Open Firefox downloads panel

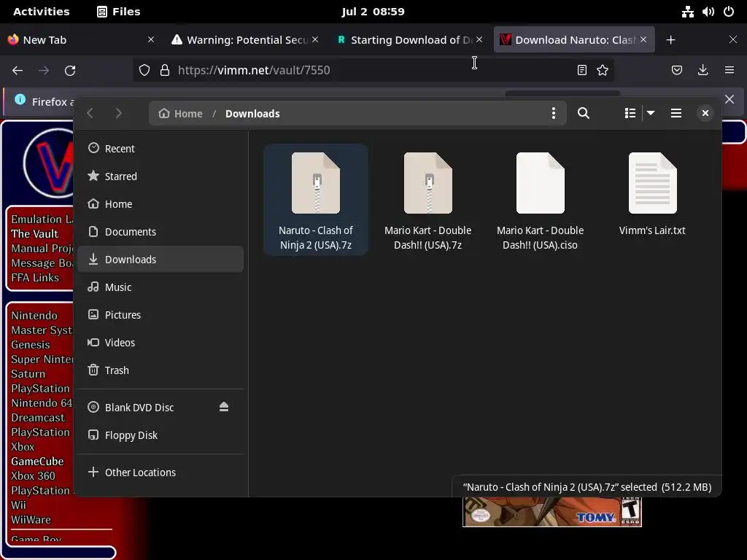tap(703, 71)
